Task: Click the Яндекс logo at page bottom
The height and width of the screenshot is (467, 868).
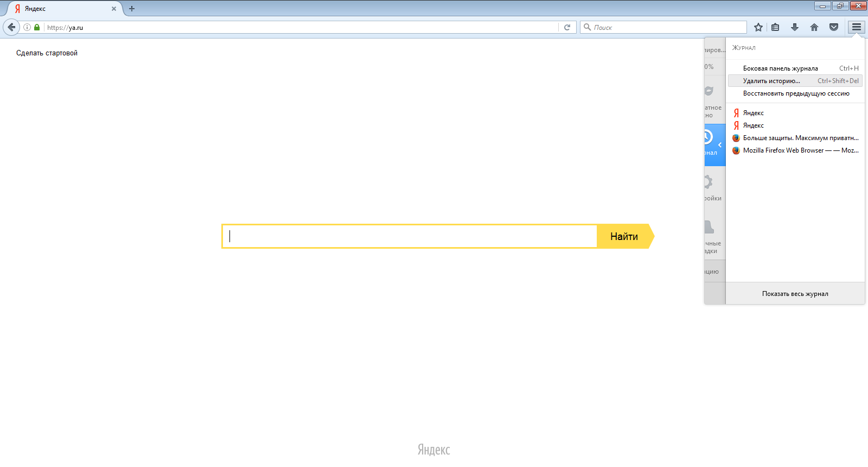Action: pyautogui.click(x=434, y=450)
